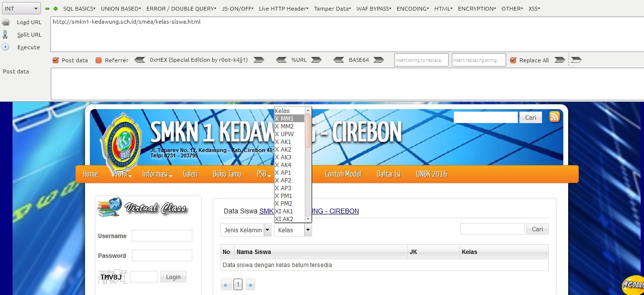Select X AK3 in Kelas list
Screen dimensions: 644x295
pyautogui.click(x=289, y=157)
